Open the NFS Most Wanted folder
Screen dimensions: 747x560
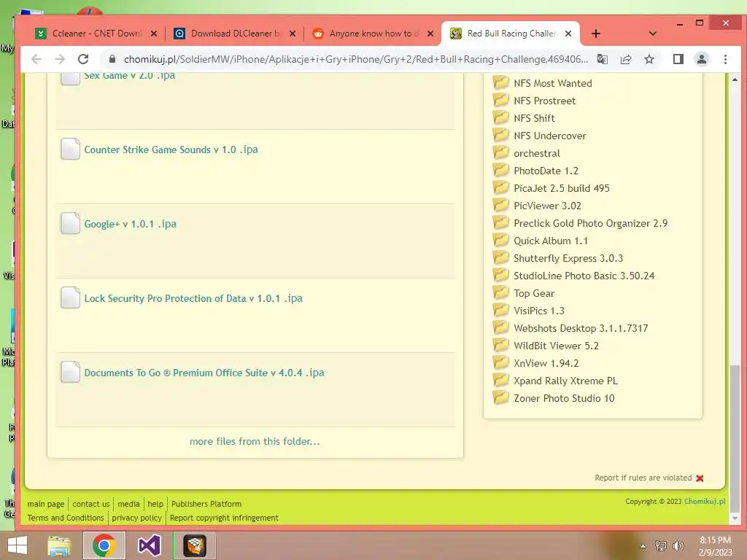(553, 83)
